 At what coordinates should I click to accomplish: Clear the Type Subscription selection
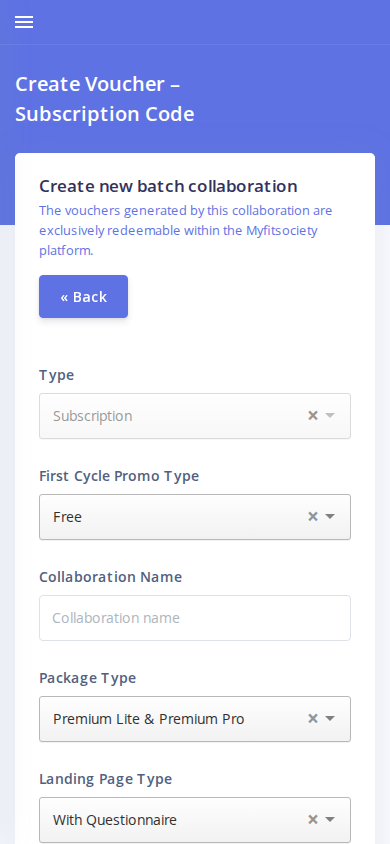pos(313,416)
